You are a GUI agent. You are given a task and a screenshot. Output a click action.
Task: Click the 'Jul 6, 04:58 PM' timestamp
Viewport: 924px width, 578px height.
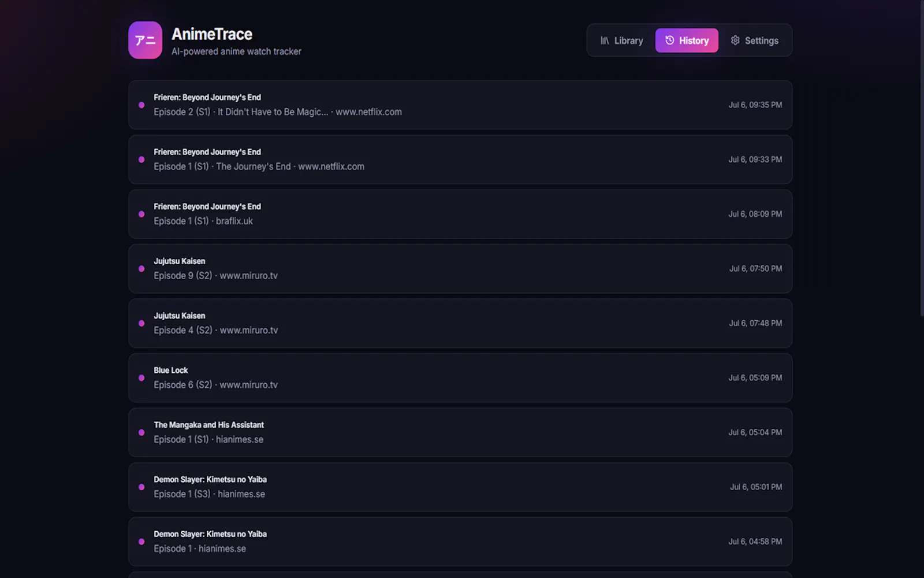click(x=755, y=542)
